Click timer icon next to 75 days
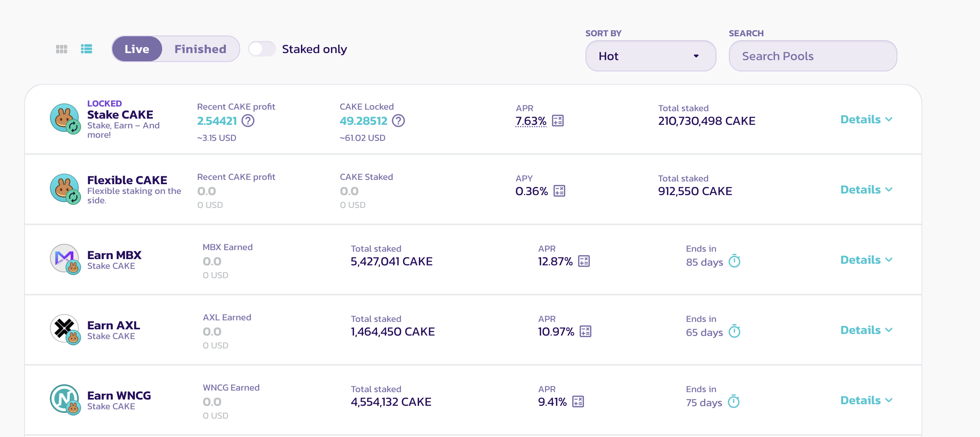The height and width of the screenshot is (437, 980). [734, 401]
